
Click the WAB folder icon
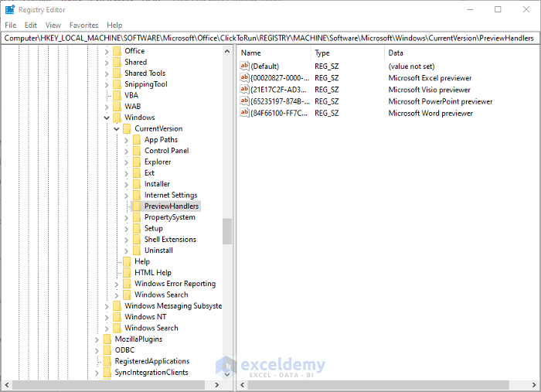[x=117, y=106]
